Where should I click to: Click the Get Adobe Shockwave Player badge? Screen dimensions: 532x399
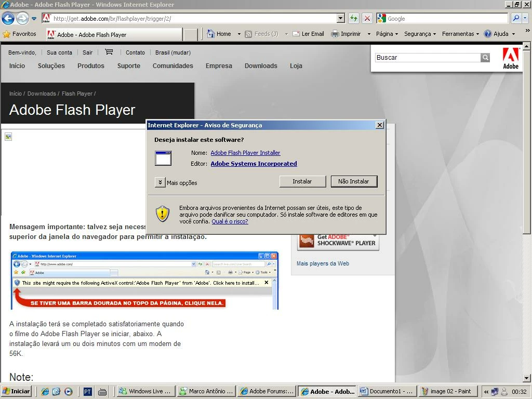[338, 242]
